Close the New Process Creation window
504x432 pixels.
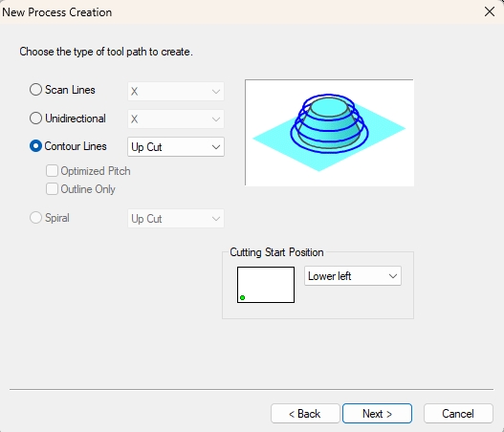coord(490,11)
